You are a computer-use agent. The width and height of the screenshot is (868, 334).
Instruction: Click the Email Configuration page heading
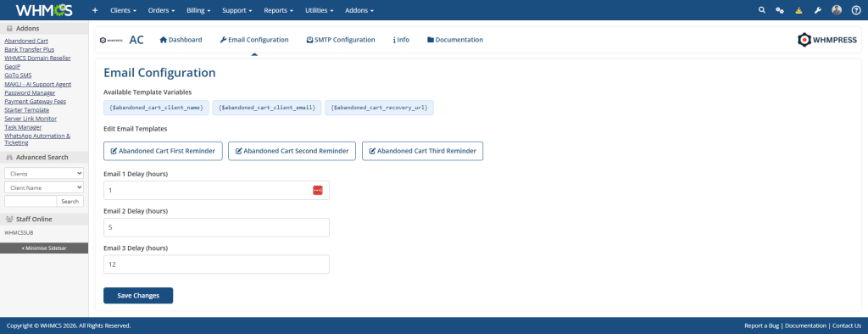click(159, 73)
